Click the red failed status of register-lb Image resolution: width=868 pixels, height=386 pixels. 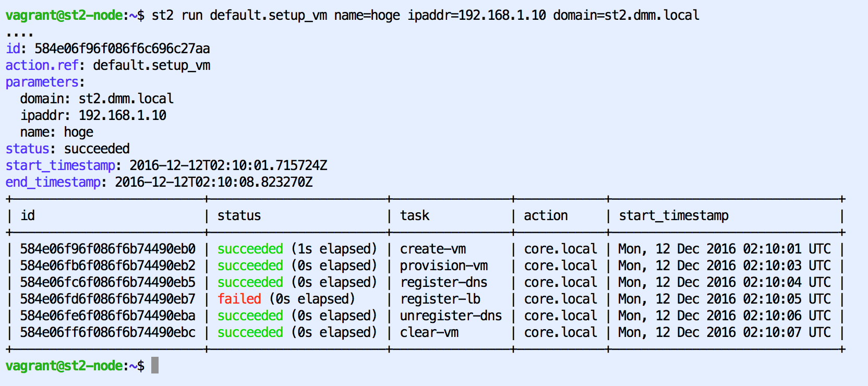[x=239, y=299]
